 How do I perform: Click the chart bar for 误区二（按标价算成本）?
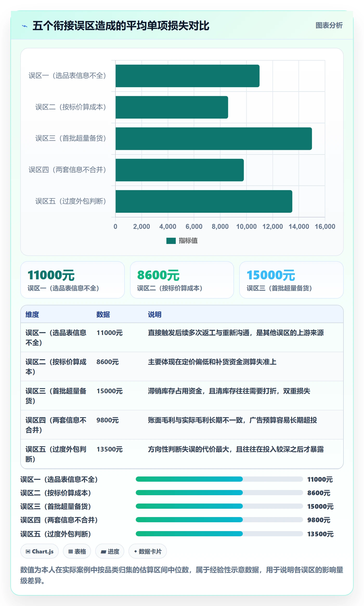tap(172, 107)
